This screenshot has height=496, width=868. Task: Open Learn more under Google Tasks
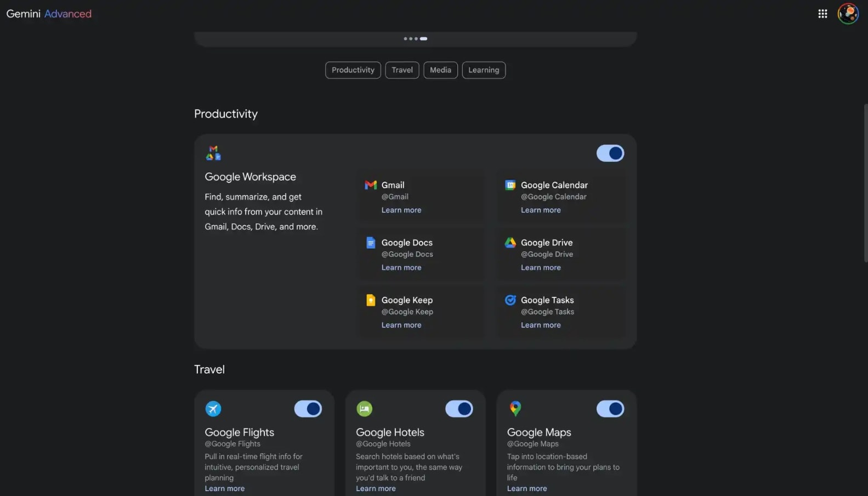click(541, 325)
